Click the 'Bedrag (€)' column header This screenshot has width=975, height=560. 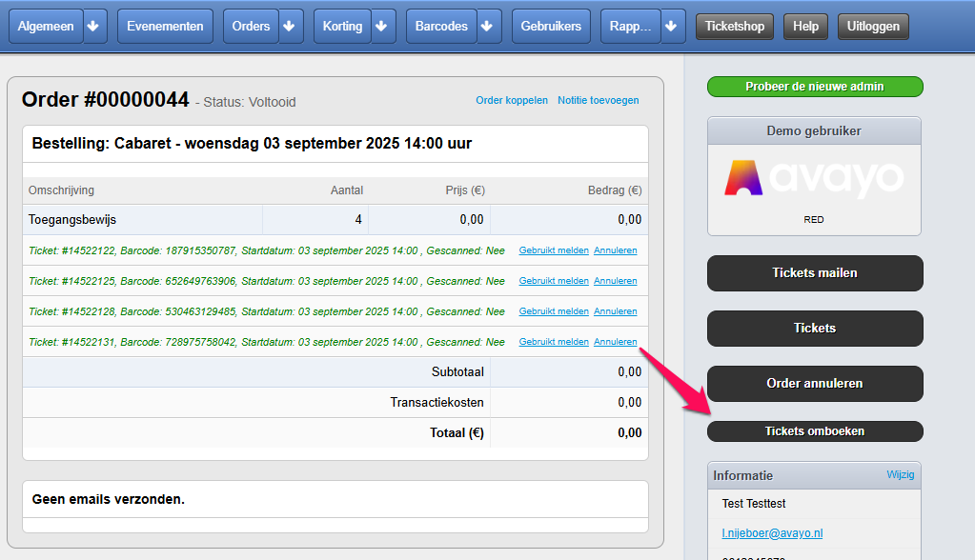[x=615, y=190]
